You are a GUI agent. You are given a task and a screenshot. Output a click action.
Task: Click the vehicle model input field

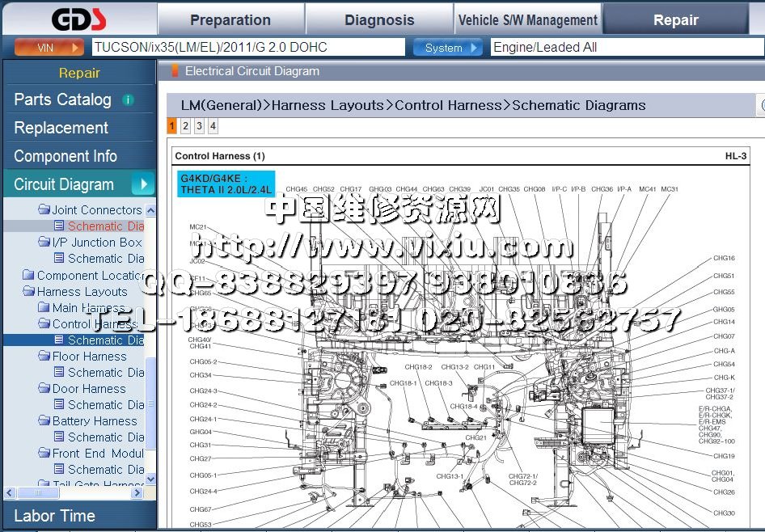[247, 48]
